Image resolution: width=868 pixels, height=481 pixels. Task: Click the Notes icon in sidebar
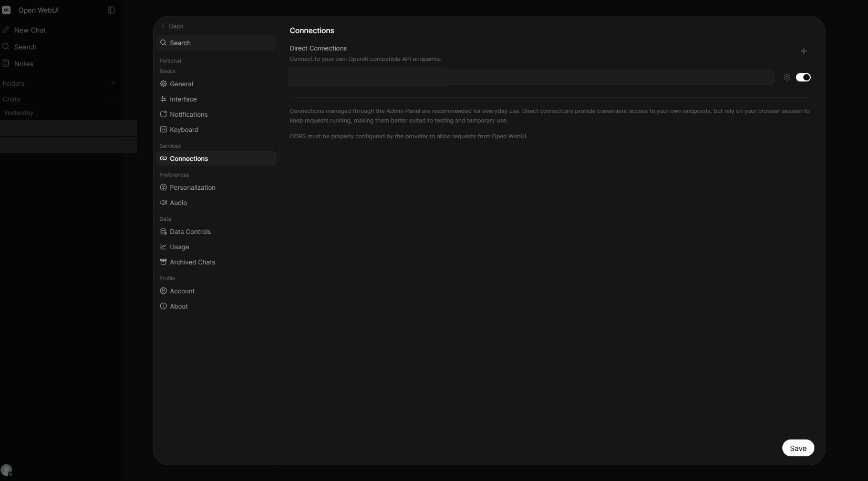6,64
